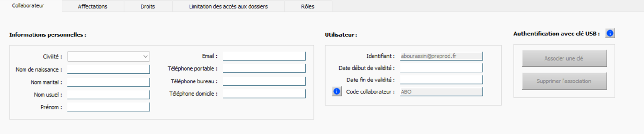Click the Date début de validité field
This screenshot has height=134, width=644.
[x=441, y=68]
